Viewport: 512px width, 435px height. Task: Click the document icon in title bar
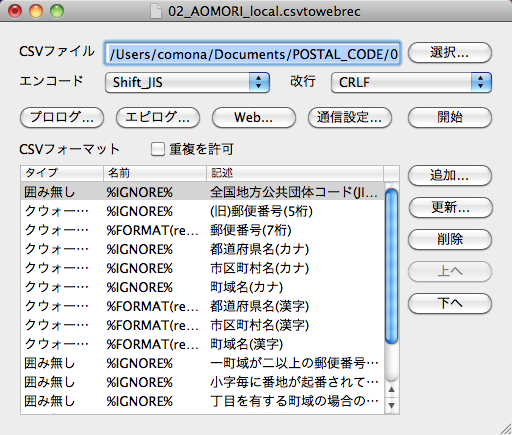(x=156, y=11)
